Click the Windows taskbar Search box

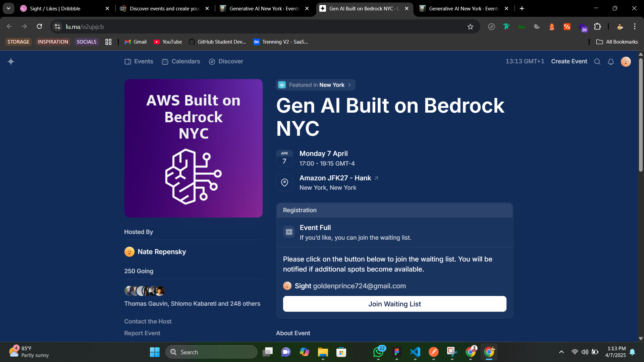coord(211,352)
